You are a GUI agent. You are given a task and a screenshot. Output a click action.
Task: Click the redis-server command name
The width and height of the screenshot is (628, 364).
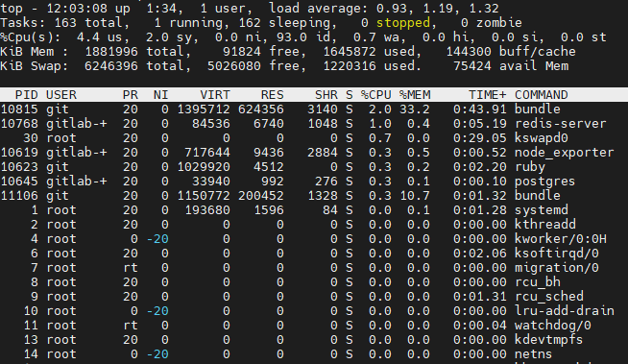[x=561, y=124]
